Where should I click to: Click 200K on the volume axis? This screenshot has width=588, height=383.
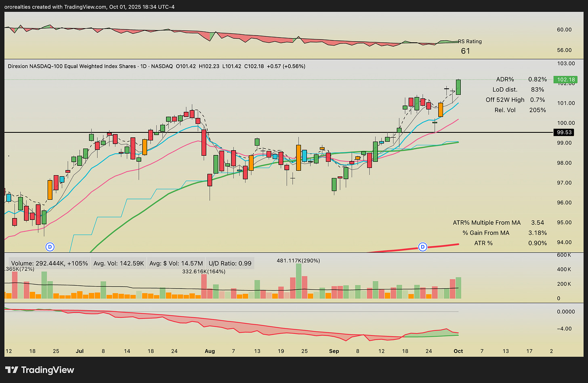[x=564, y=284]
